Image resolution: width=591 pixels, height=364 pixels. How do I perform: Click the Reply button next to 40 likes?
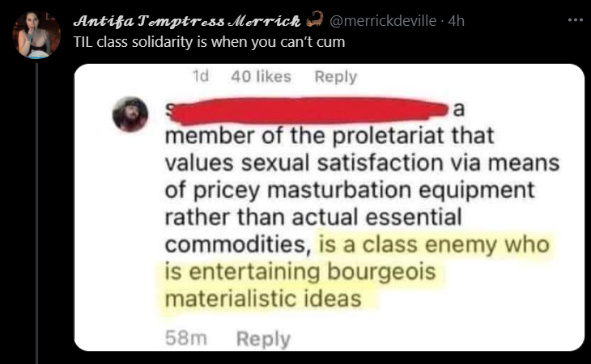click(x=335, y=77)
